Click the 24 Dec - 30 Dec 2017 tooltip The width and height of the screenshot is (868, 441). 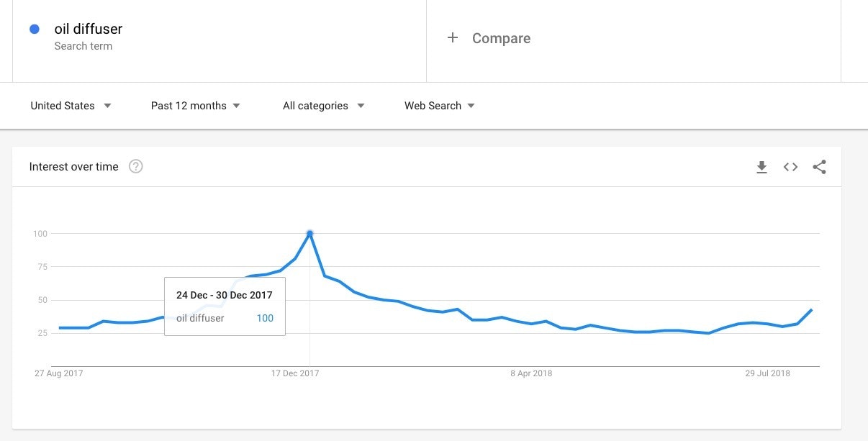click(225, 306)
